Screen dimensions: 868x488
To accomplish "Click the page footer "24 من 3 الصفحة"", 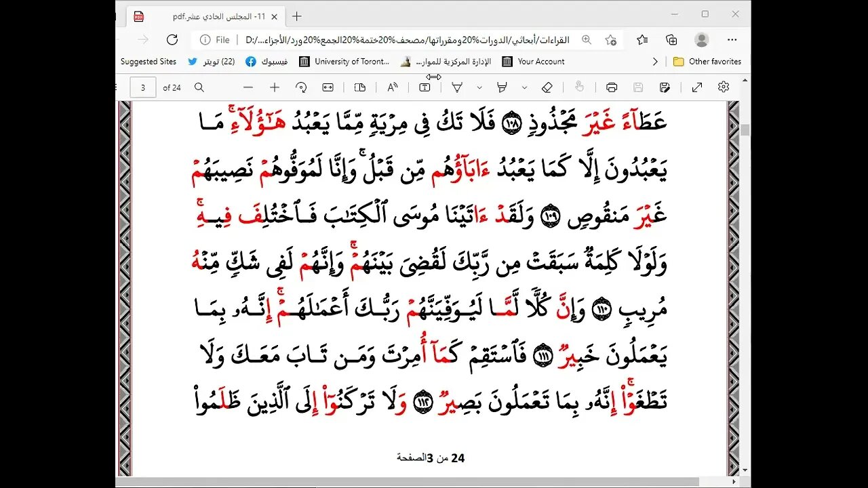I will click(x=431, y=458).
